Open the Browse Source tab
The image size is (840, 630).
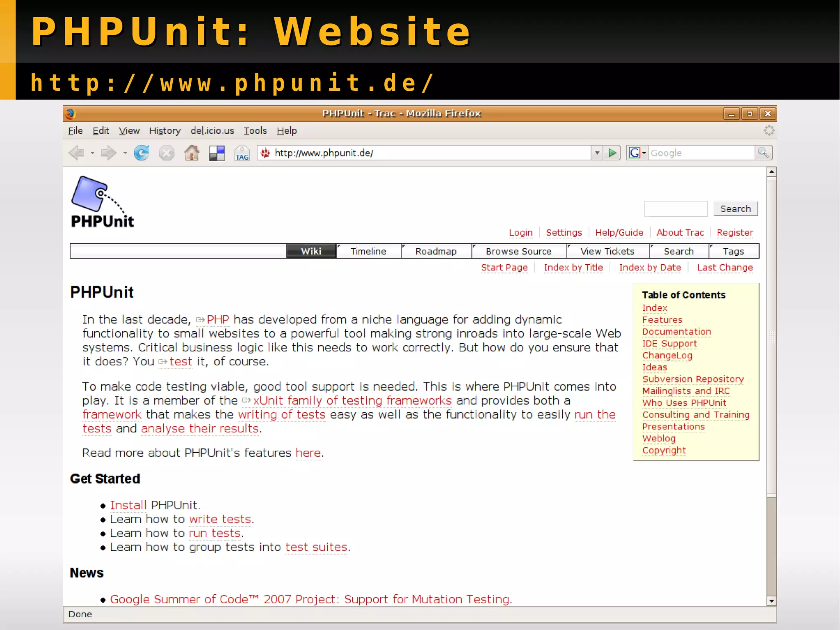tap(518, 251)
